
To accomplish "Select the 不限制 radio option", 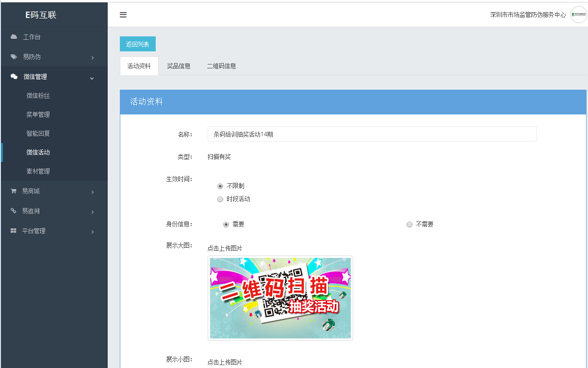I will coord(220,186).
